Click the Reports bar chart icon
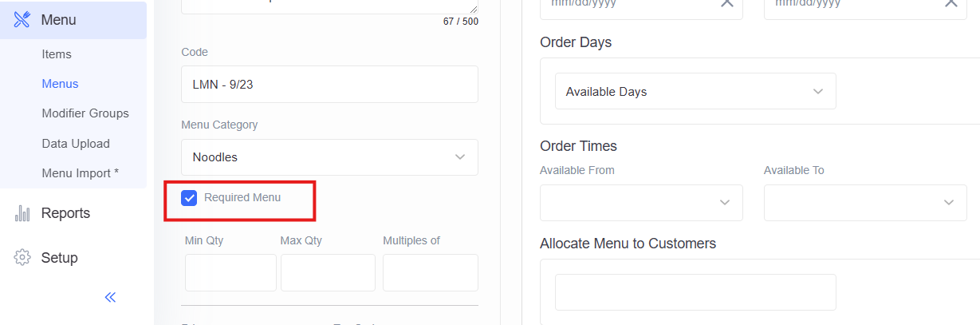Viewport: 980px width, 325px height. [22, 213]
